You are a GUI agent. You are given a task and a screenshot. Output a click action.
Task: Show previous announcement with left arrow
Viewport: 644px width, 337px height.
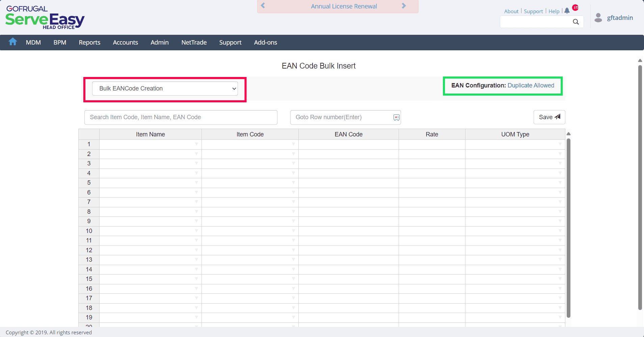(263, 6)
